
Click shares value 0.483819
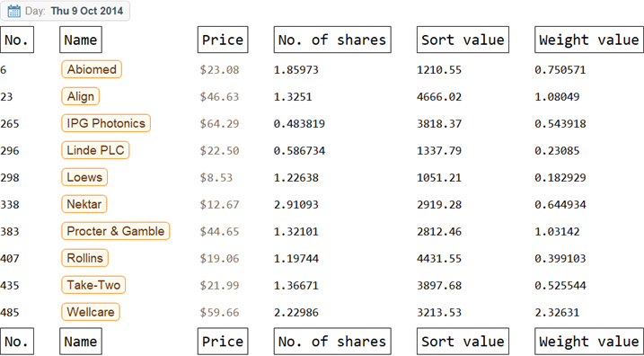tap(299, 124)
